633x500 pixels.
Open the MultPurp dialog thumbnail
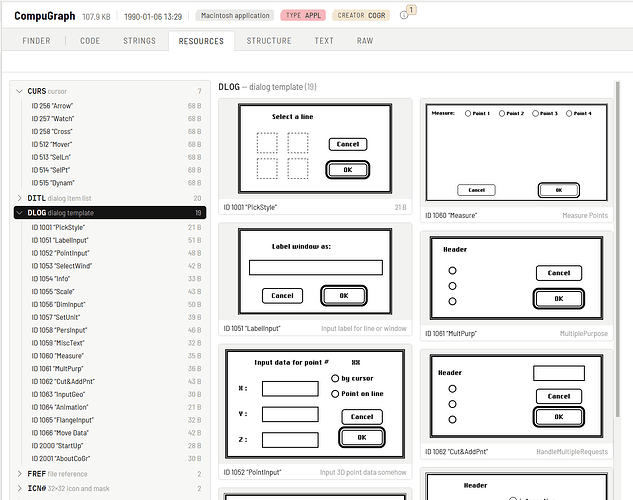pos(516,278)
